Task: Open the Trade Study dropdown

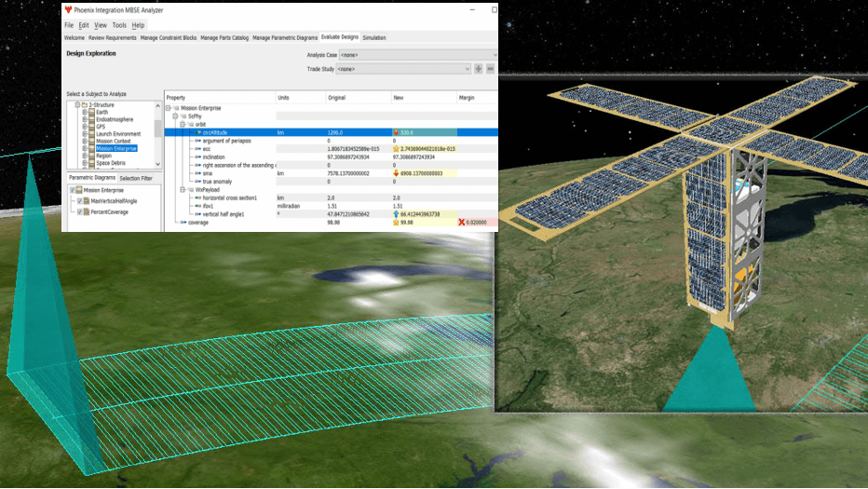Action: [403, 69]
